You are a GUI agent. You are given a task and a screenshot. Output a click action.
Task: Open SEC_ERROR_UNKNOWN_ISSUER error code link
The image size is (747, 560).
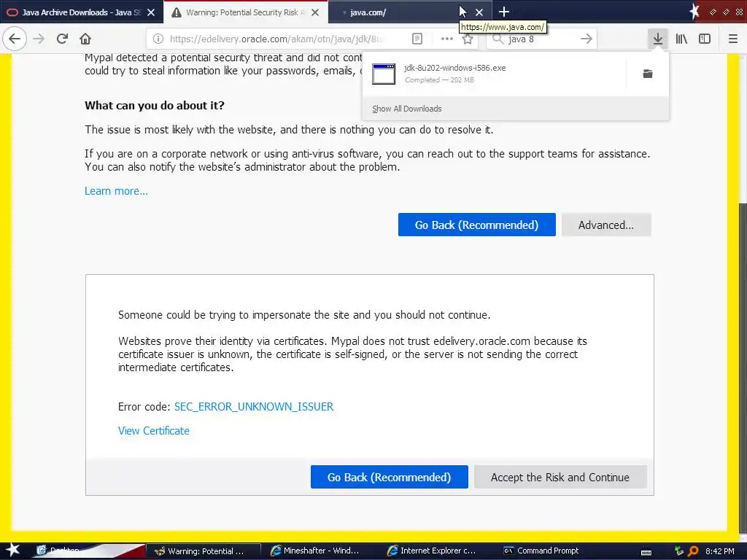click(254, 407)
